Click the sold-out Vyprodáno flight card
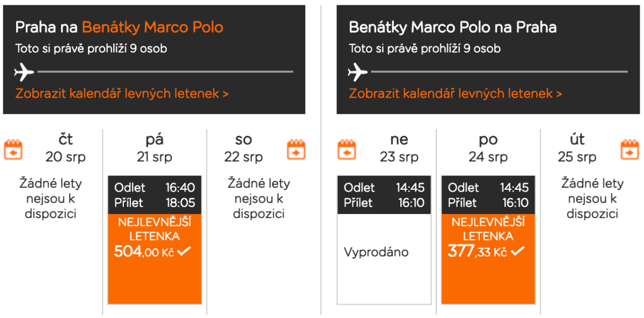Viewport: 644px width, 318px height. tap(384, 252)
